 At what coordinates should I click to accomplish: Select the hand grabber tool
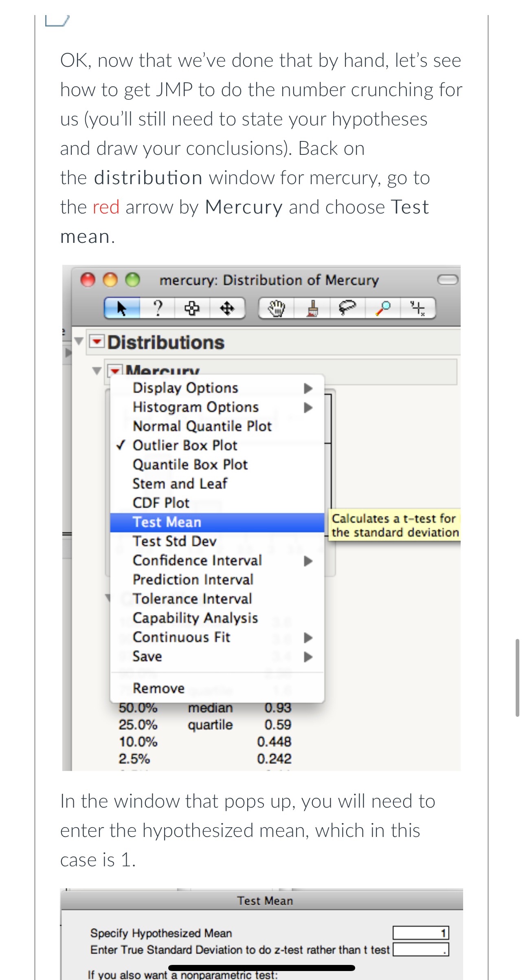click(x=277, y=308)
